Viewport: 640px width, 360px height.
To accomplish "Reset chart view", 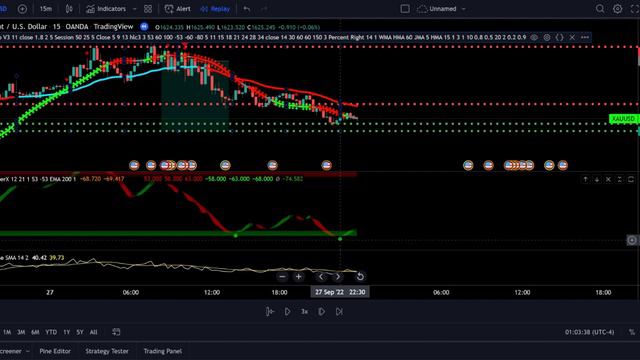I will pyautogui.click(x=360, y=277).
